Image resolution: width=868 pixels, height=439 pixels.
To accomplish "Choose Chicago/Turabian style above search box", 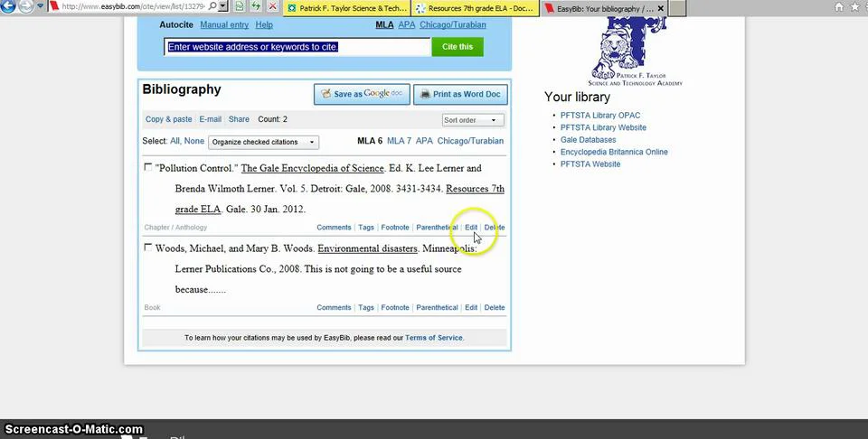I will click(x=453, y=25).
